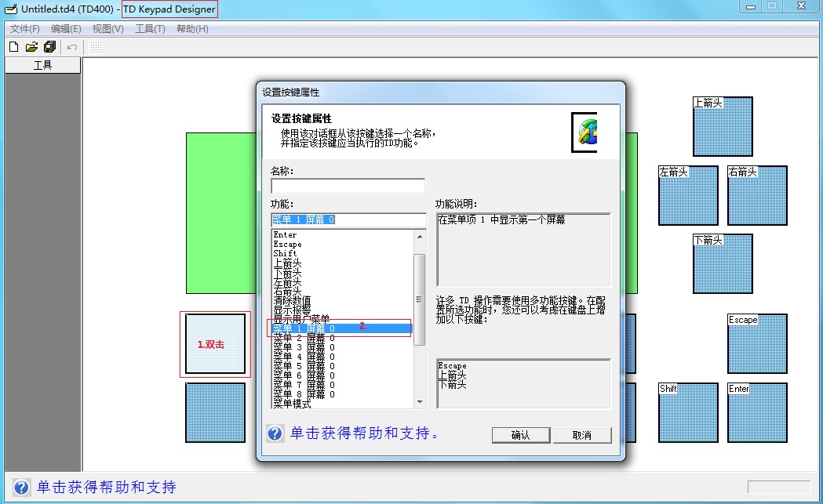Click the function list scroll down arrow
This screenshot has width=823, height=504.
click(x=420, y=402)
